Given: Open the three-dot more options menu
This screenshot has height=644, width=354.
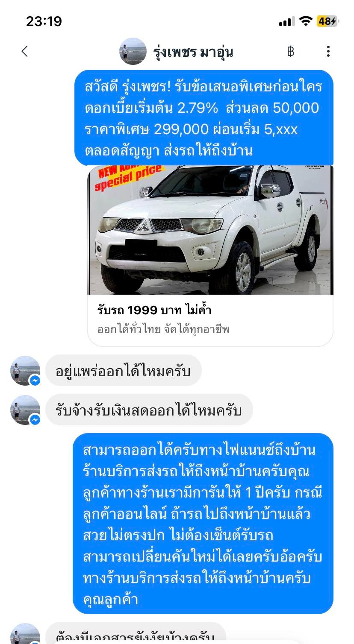Looking at the screenshot, I should [x=328, y=52].
